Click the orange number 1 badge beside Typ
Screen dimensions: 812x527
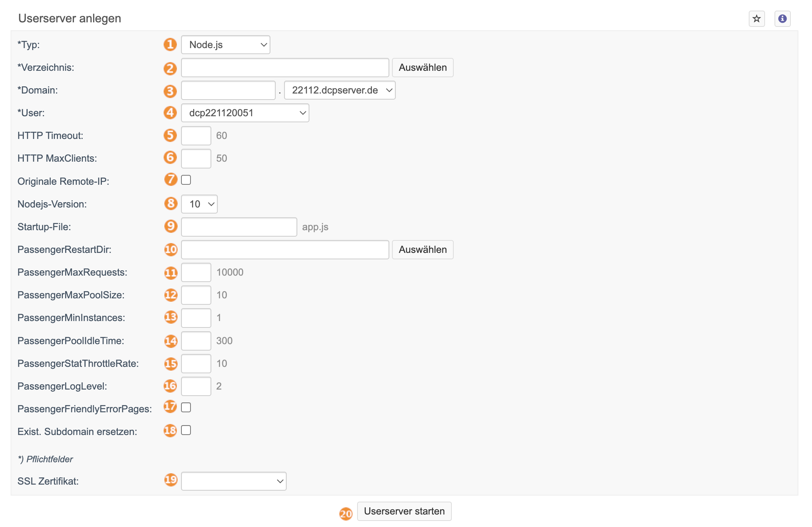[x=170, y=45]
